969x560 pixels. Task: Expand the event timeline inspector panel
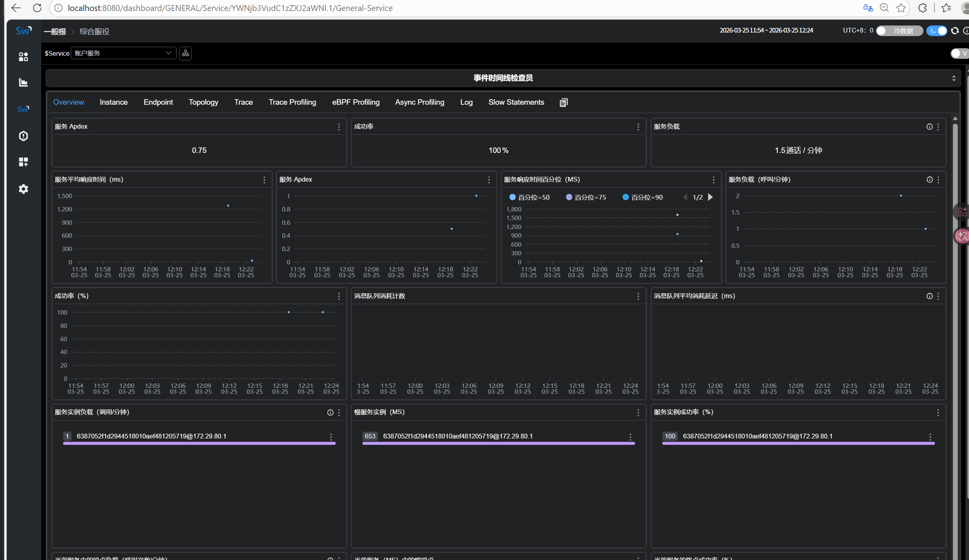[x=954, y=78]
